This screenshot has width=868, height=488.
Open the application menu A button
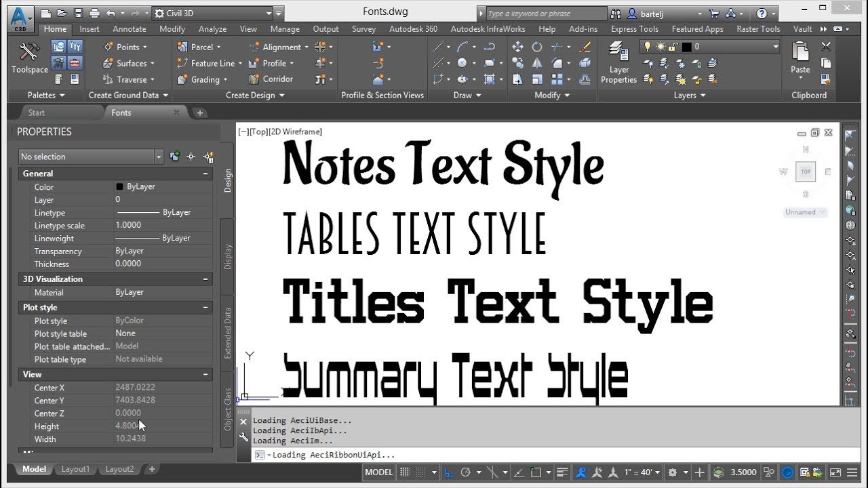point(21,18)
